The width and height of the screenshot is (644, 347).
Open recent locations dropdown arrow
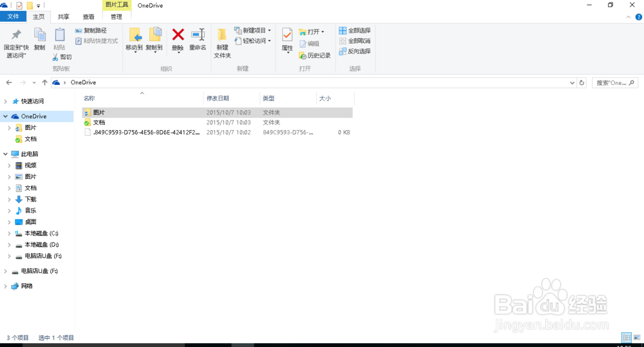(x=34, y=82)
